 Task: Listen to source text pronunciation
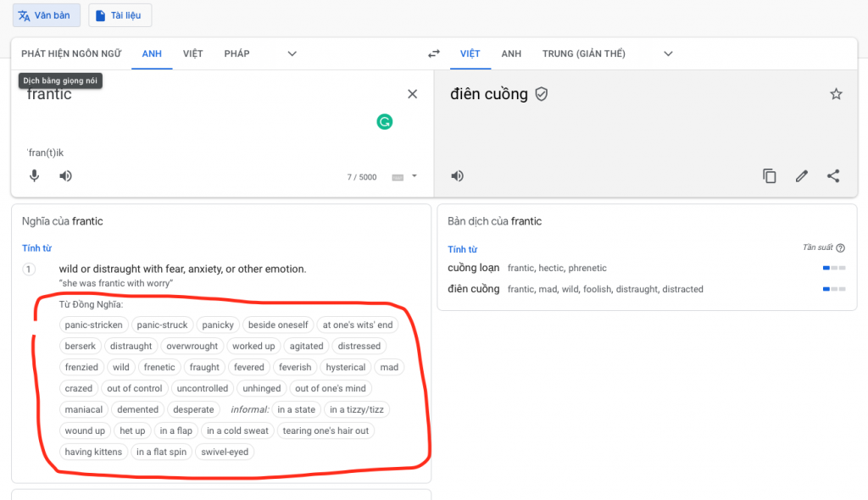click(x=65, y=176)
